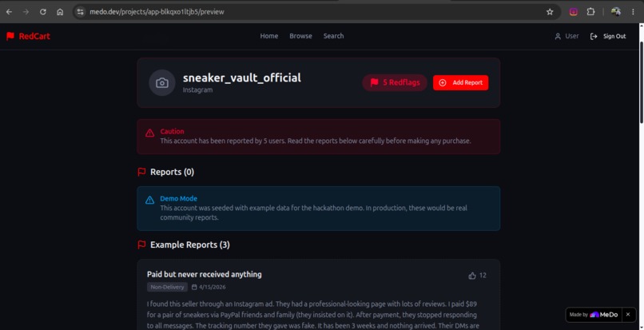
Task: Click the sneaker_vault_official account name
Action: coord(242,78)
